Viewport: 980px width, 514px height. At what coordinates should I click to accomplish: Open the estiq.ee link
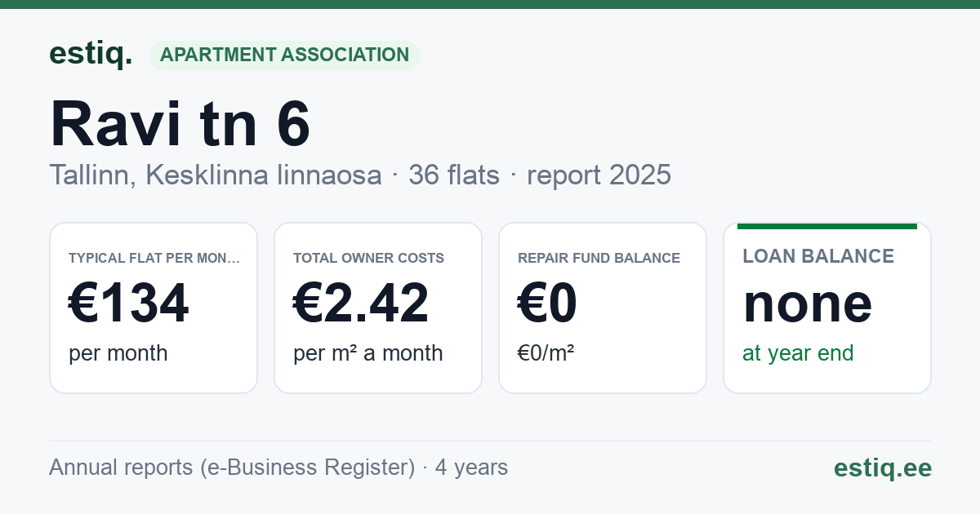coord(883,467)
